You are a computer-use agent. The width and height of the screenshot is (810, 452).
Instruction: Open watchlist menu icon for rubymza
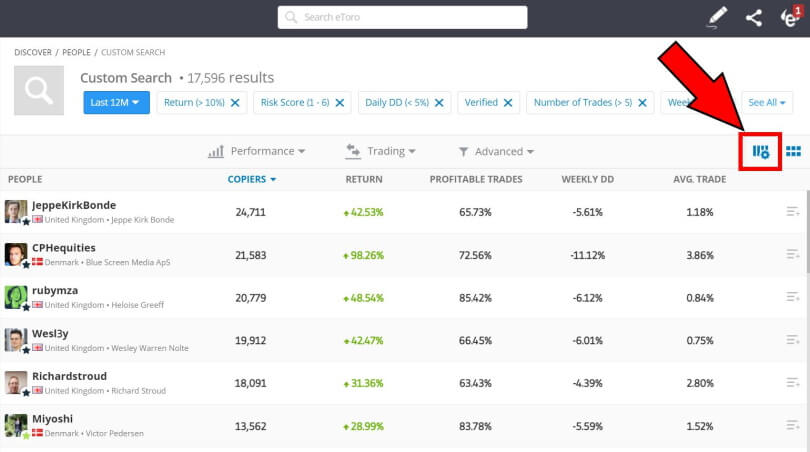[793, 297]
